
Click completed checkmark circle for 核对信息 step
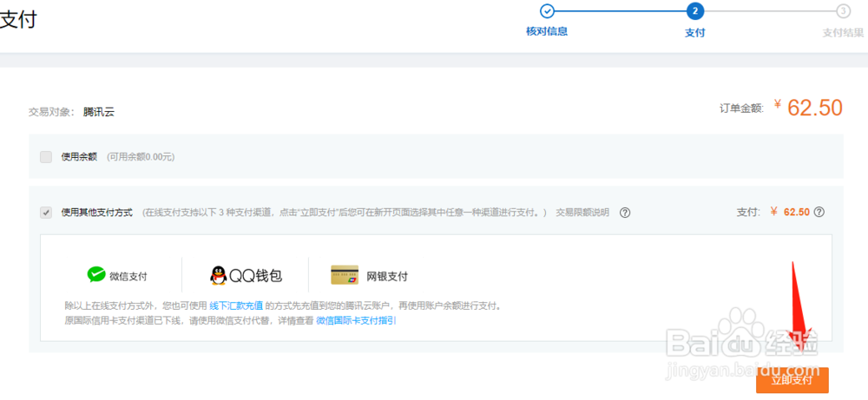(547, 10)
